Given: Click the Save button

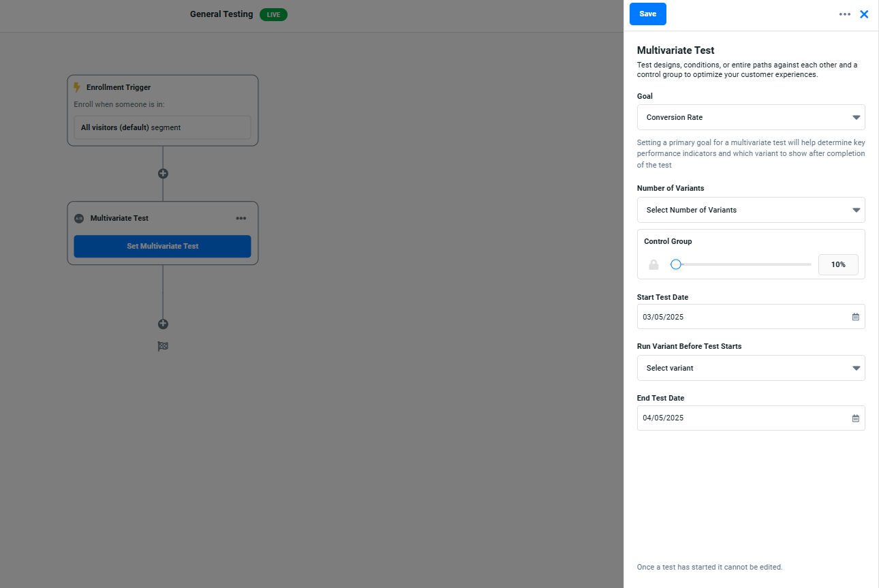Looking at the screenshot, I should [x=647, y=14].
